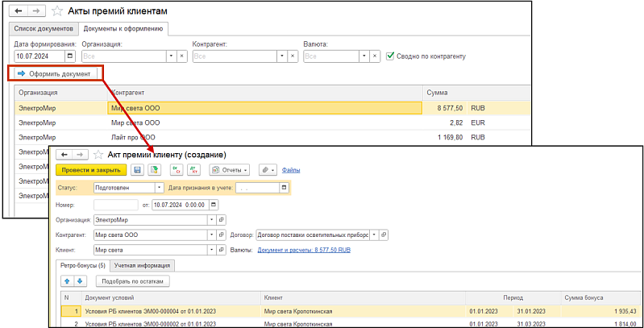Click back arrow in Акт премии клиенту window
Screen dimensions: 644x328
[64, 155]
